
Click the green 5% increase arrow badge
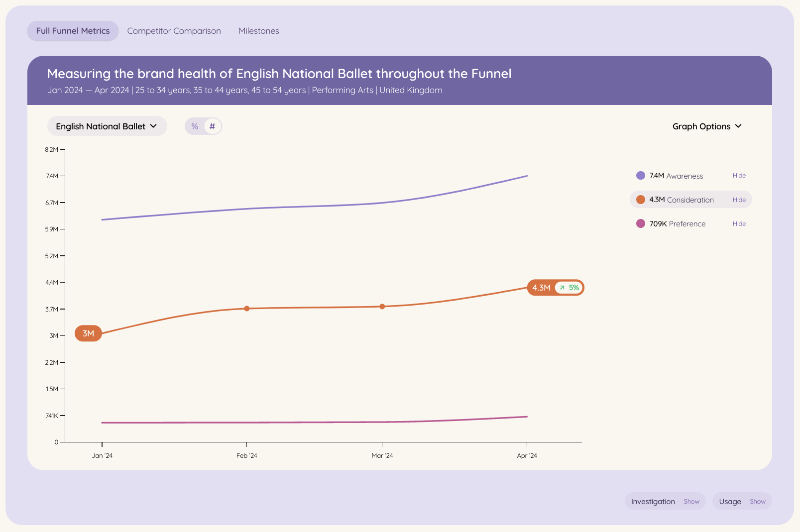569,288
